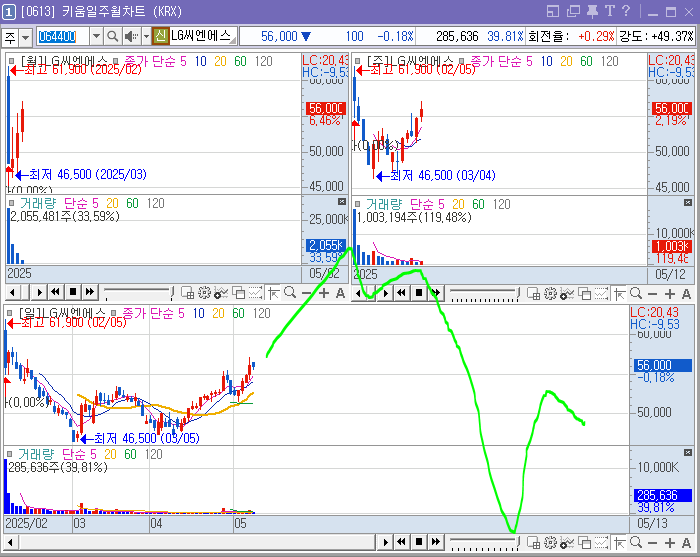Click the '회전율:' turnover label
The width and height of the screenshot is (700, 557).
point(549,36)
